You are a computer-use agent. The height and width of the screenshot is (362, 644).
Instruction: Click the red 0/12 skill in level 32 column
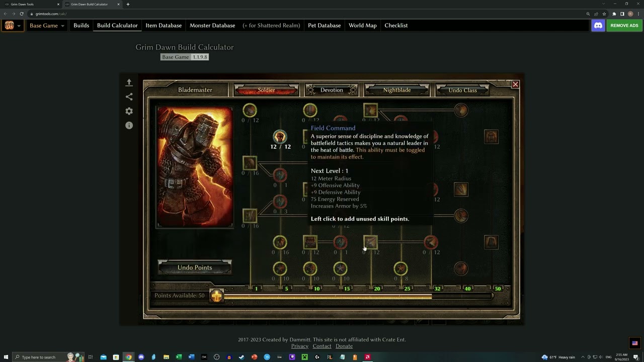[431, 242]
